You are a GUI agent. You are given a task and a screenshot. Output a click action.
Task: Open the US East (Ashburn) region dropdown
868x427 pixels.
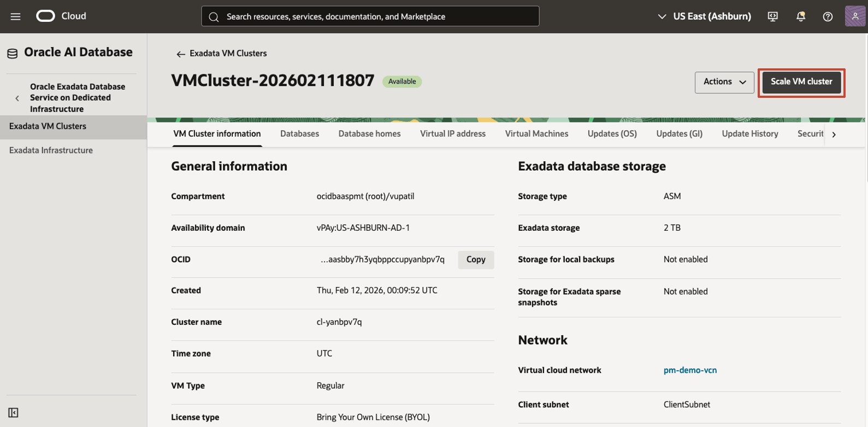point(705,16)
